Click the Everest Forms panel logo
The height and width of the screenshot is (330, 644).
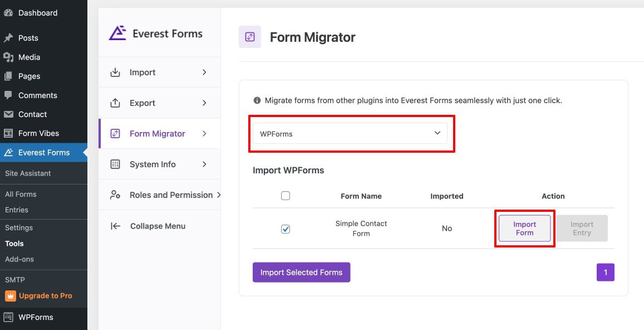point(117,33)
